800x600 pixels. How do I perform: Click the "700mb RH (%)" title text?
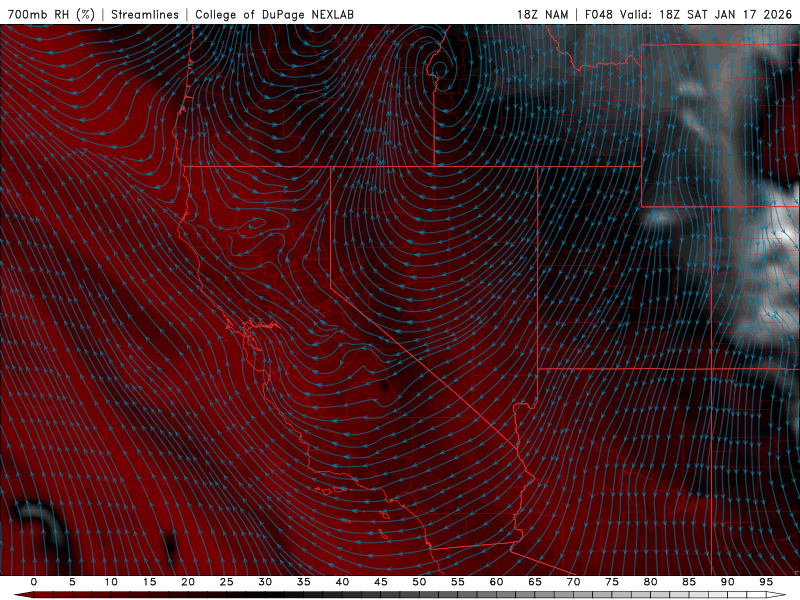click(51, 14)
